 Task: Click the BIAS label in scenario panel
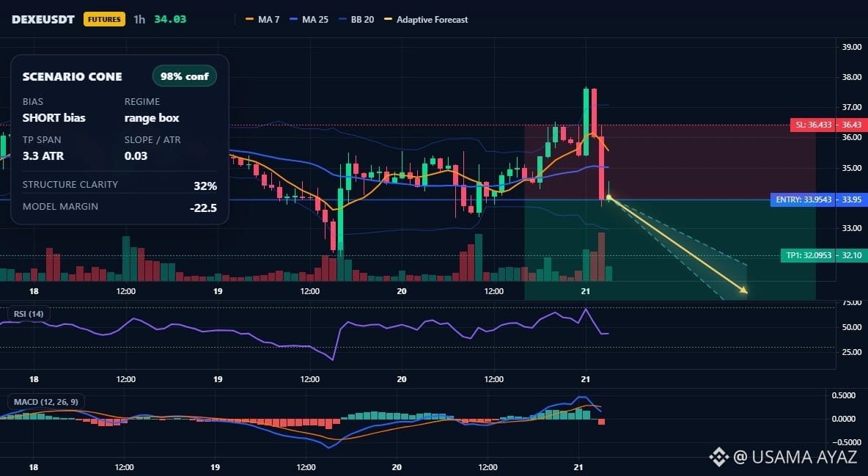[x=33, y=101]
